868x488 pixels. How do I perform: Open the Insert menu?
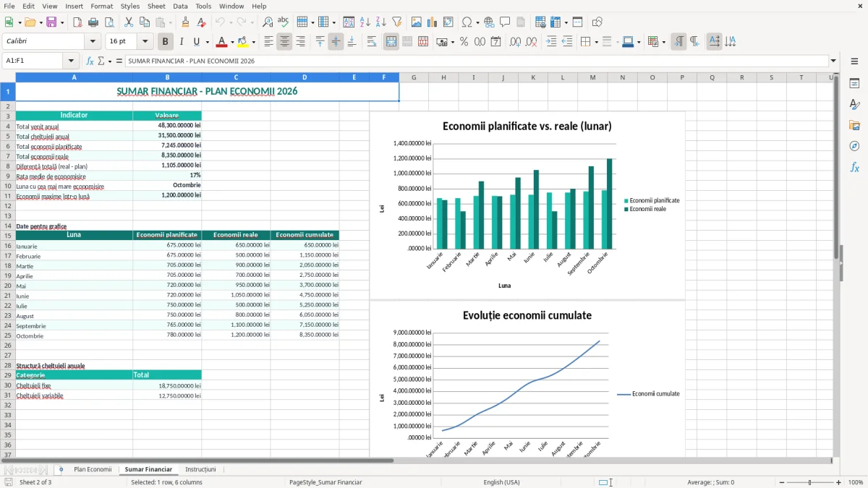pos(74,6)
